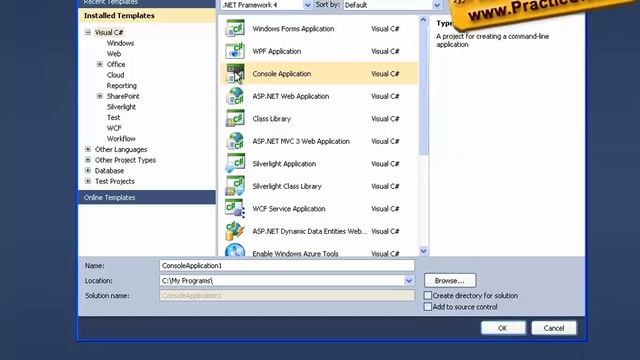Select the ASP.NET Web Application icon
640x360 pixels.
point(235,96)
